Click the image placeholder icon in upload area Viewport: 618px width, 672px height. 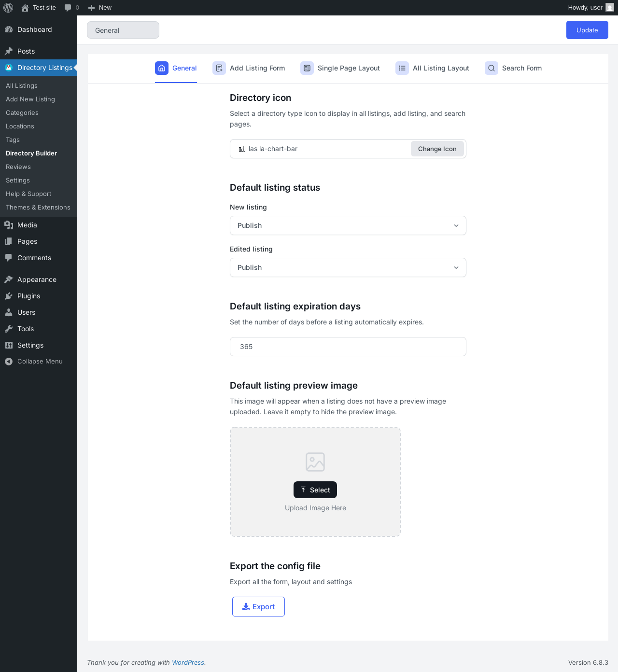315,462
